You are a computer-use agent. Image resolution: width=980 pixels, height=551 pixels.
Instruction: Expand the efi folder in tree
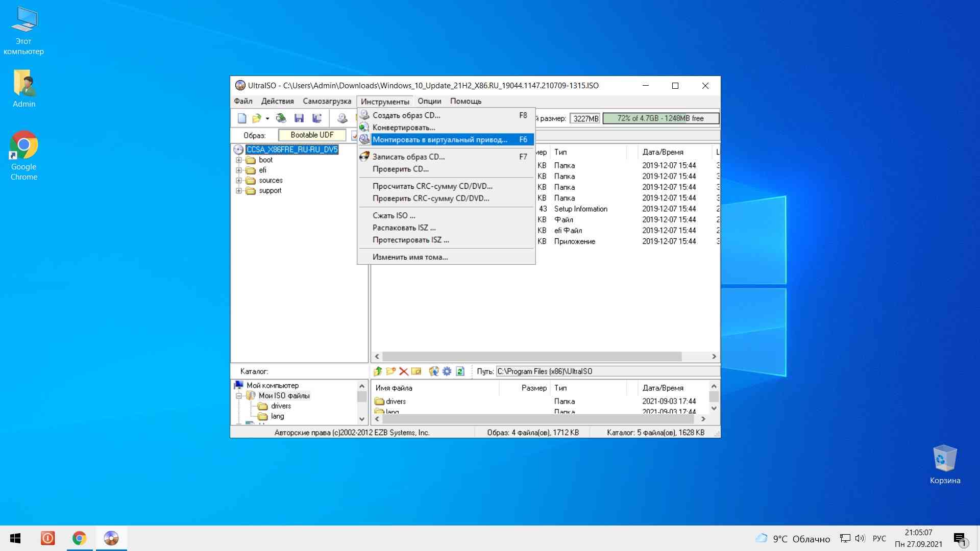pos(238,170)
